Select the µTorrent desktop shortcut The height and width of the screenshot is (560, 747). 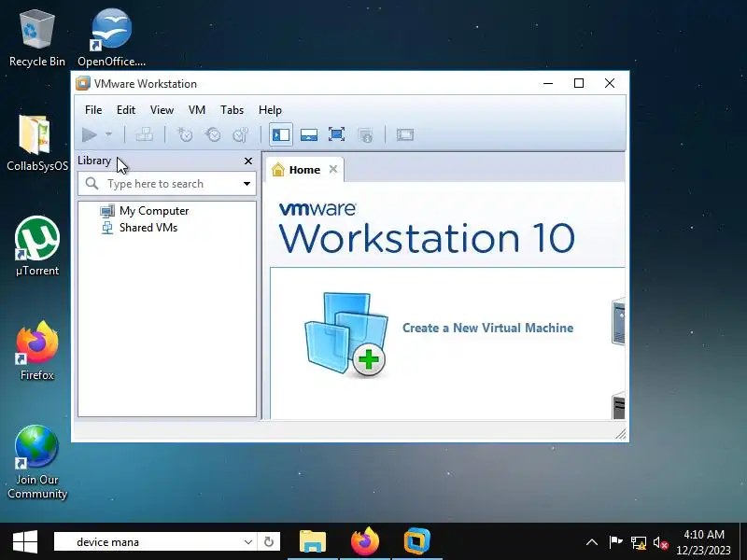click(37, 246)
